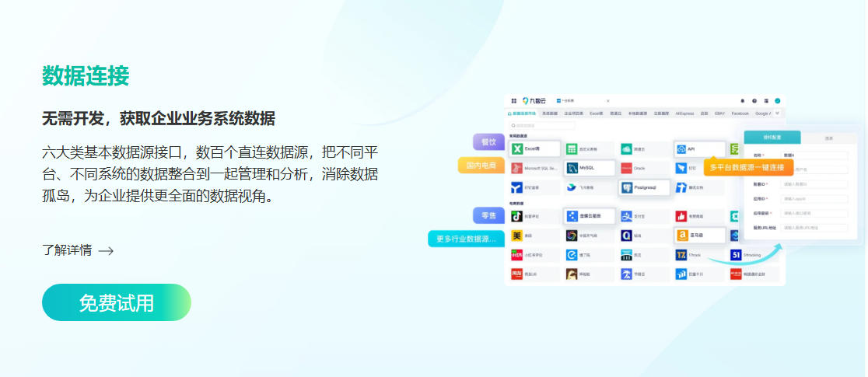The width and height of the screenshot is (868, 377).
Task: Switch to the Google tab
Action: 763,113
